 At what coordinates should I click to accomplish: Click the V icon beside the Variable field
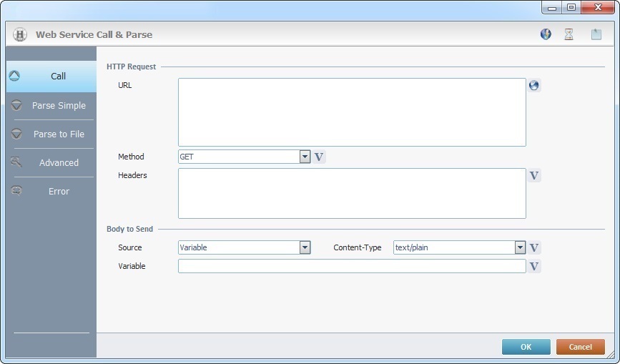click(534, 267)
